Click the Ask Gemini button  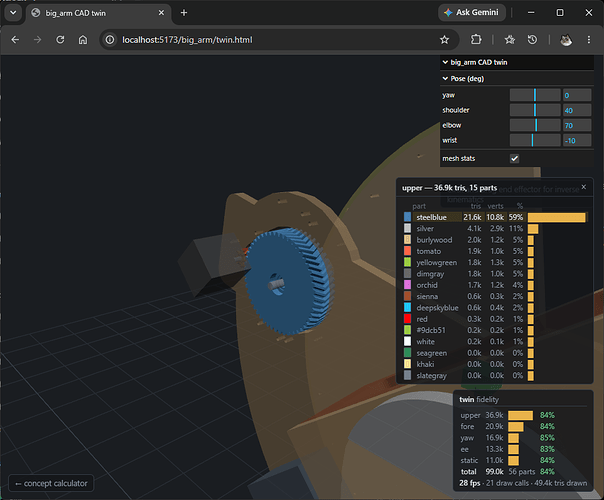471,13
